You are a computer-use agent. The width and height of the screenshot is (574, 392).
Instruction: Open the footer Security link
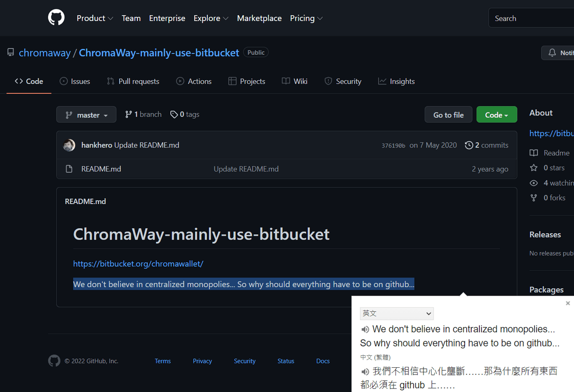coord(245,361)
